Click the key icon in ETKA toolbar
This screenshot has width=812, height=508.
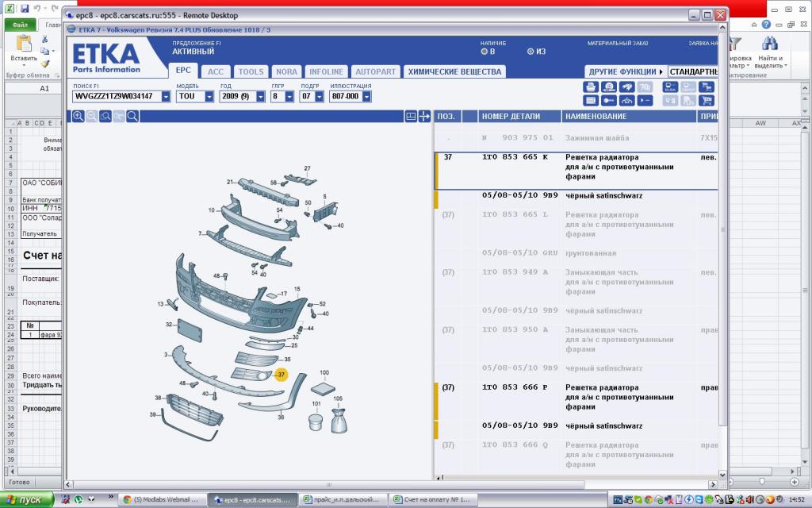click(609, 101)
